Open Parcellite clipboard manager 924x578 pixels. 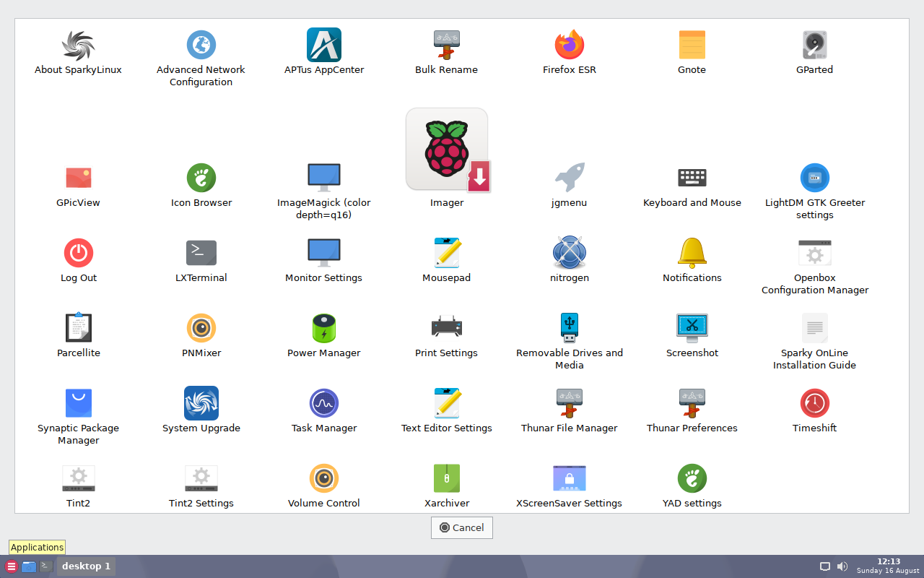click(x=79, y=328)
